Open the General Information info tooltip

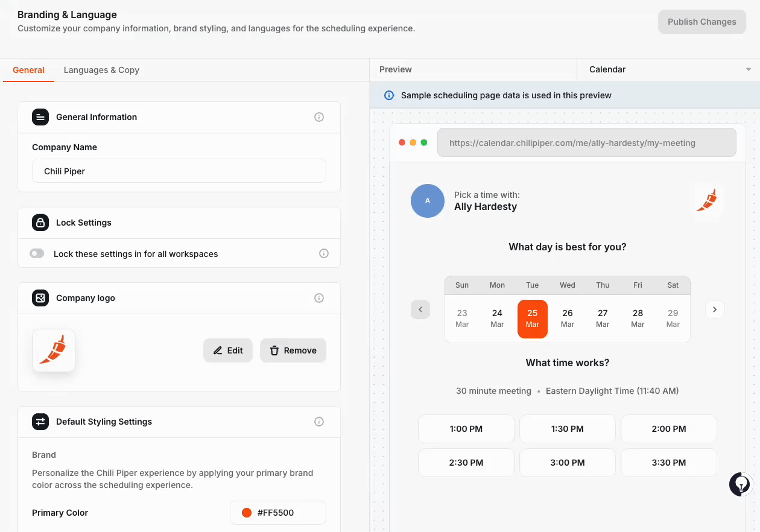click(x=319, y=117)
